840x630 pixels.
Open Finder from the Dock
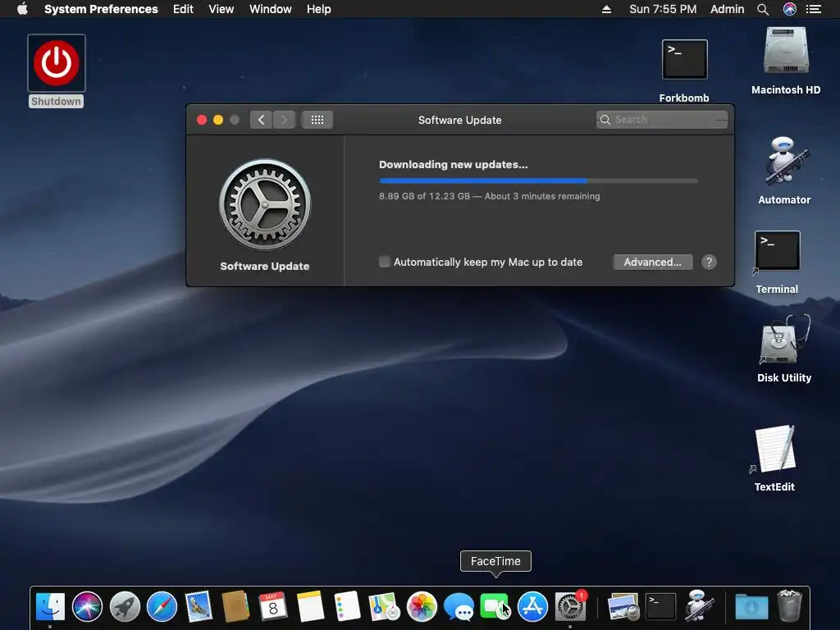click(50, 606)
